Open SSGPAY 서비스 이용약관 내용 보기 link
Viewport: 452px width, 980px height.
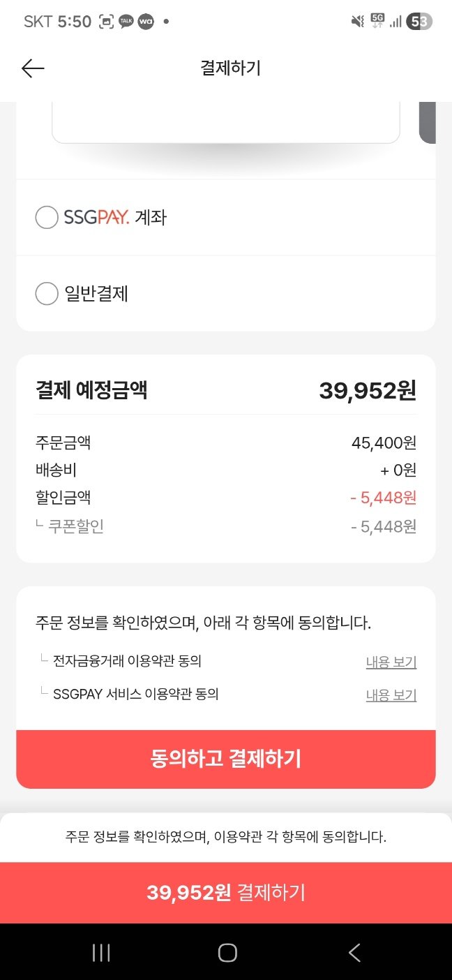pos(391,695)
